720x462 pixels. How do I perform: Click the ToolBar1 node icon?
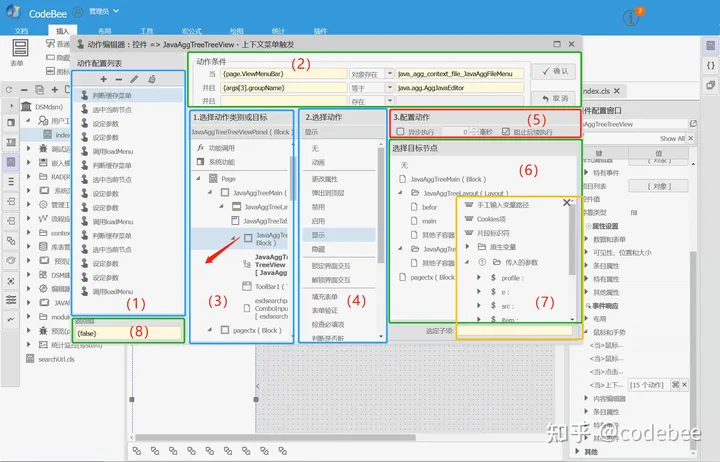[x=247, y=286]
